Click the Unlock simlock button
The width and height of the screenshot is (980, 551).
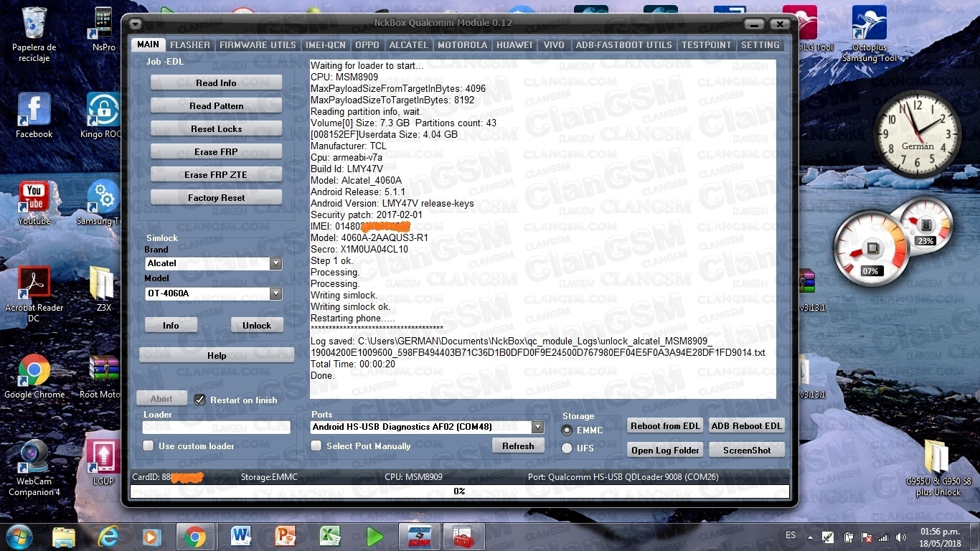coord(257,325)
